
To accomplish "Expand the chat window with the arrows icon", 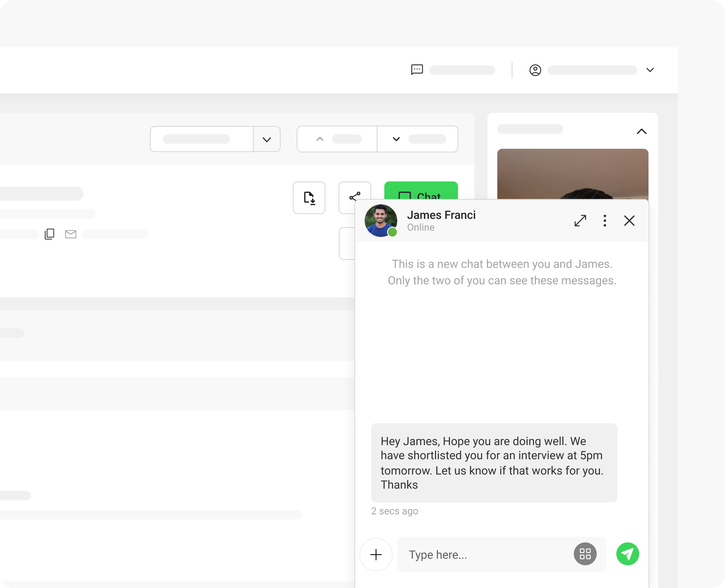I will pyautogui.click(x=580, y=220).
